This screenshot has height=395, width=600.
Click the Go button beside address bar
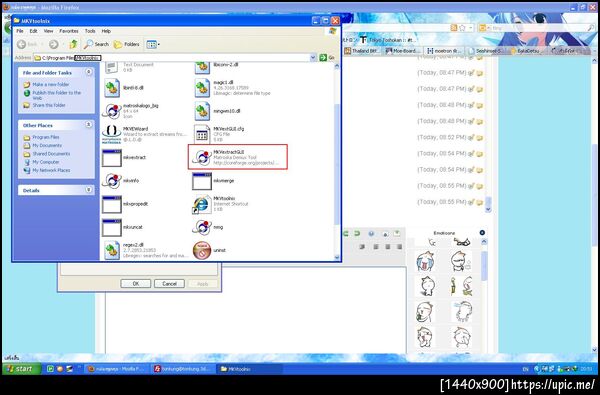[327, 57]
